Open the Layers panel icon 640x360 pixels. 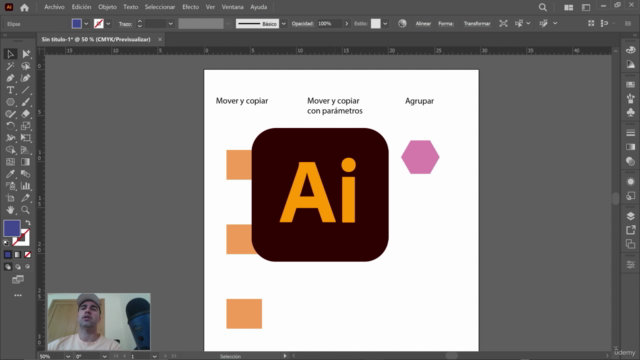631,216
